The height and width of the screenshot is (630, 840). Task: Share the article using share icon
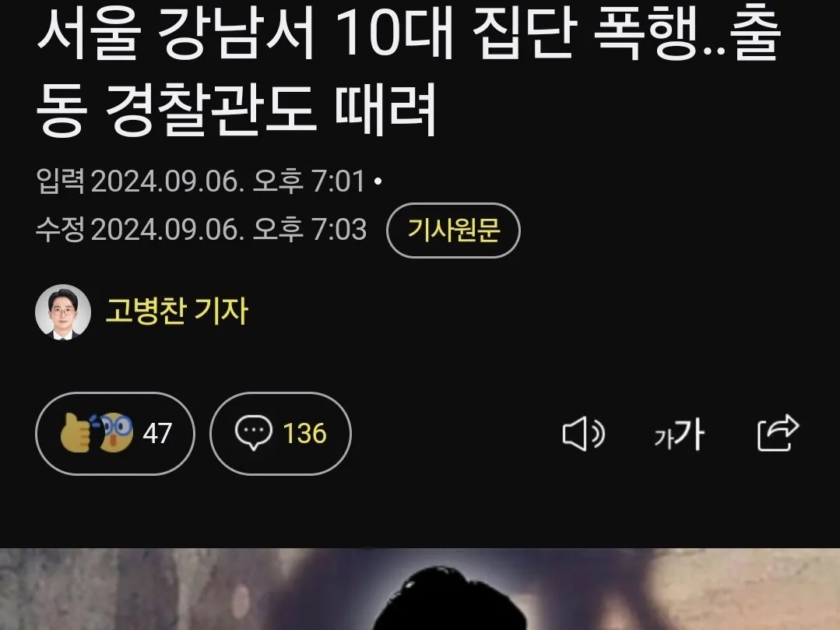click(778, 433)
